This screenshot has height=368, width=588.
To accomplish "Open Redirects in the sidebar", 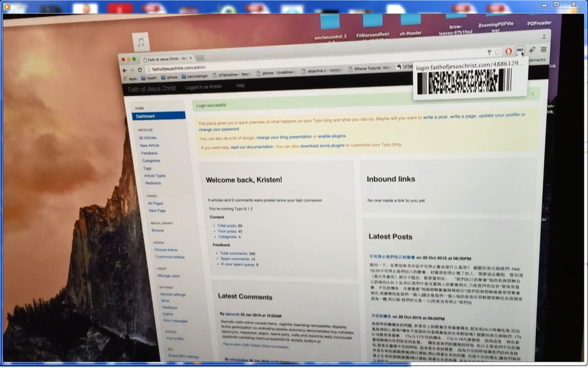I will coord(153,183).
